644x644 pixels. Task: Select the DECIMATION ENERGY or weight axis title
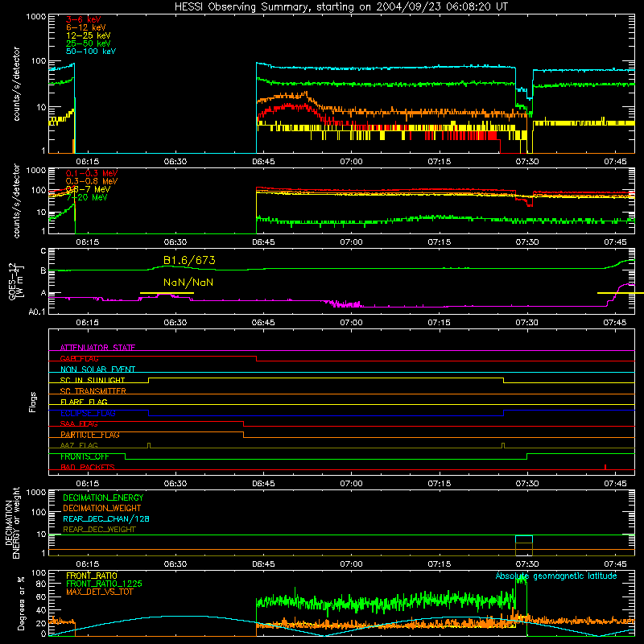(x=12, y=522)
